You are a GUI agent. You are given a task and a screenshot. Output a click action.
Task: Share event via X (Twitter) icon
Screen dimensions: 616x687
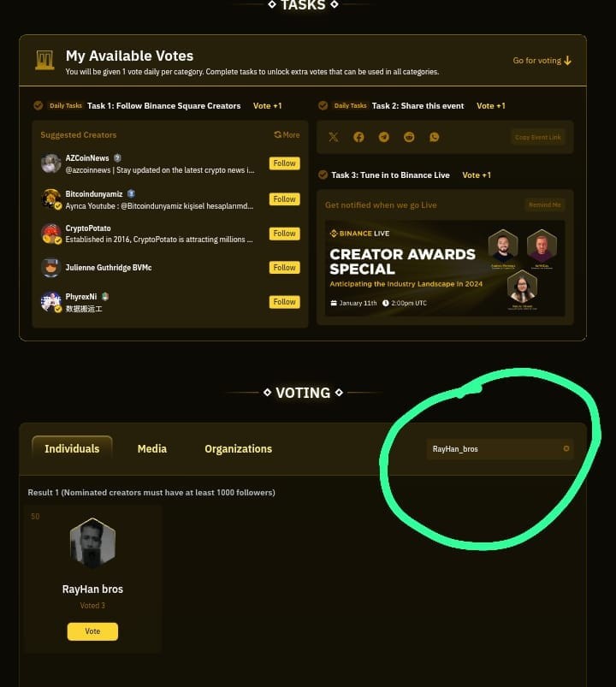[x=334, y=137]
